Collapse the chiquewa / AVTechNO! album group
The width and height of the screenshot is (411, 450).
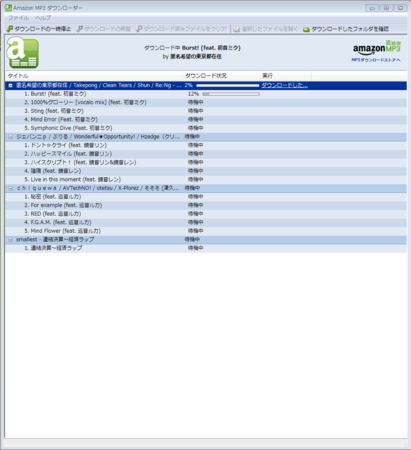tap(10, 188)
